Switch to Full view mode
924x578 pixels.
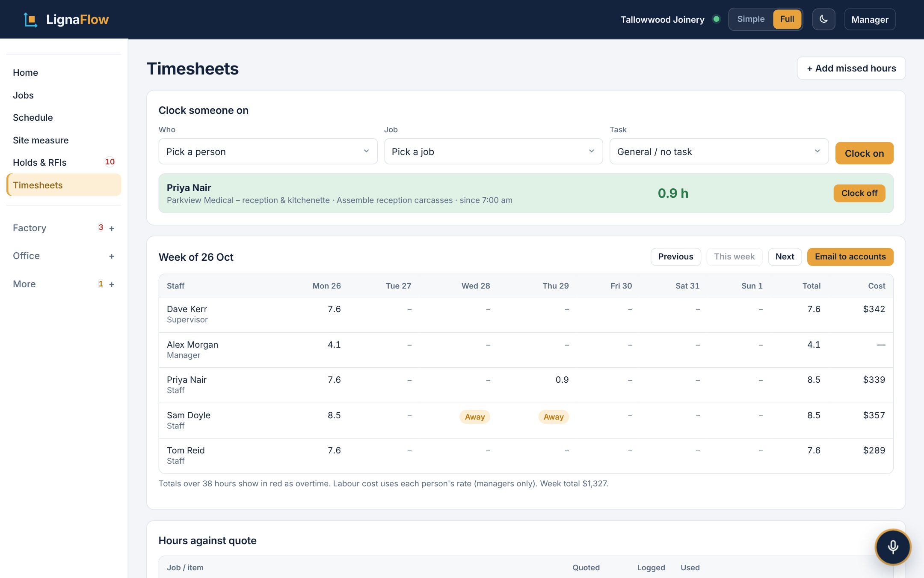pos(787,19)
